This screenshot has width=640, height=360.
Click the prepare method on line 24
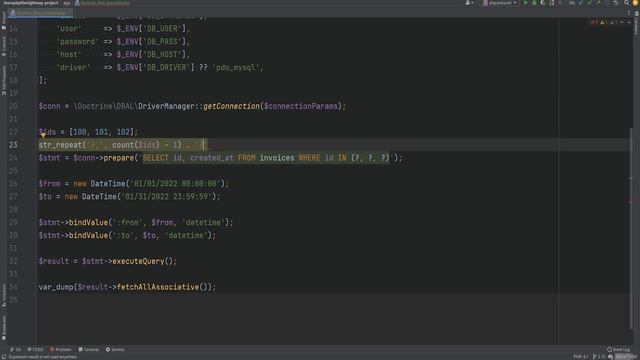[x=119, y=158]
